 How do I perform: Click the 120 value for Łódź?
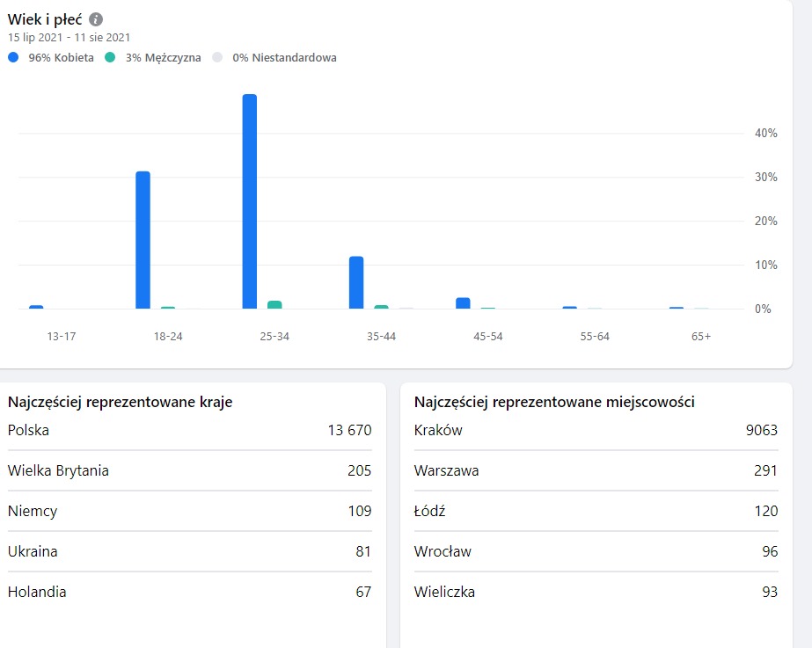tap(766, 511)
